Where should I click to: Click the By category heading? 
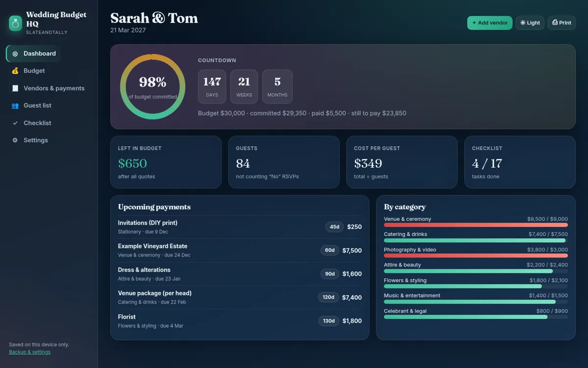405,207
